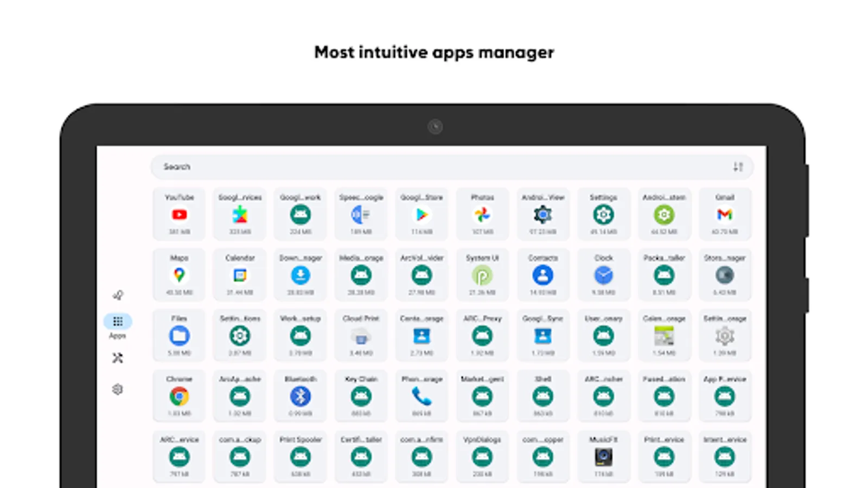Select the Shell app card
Viewport: 868px width, 488px height.
pyautogui.click(x=542, y=396)
